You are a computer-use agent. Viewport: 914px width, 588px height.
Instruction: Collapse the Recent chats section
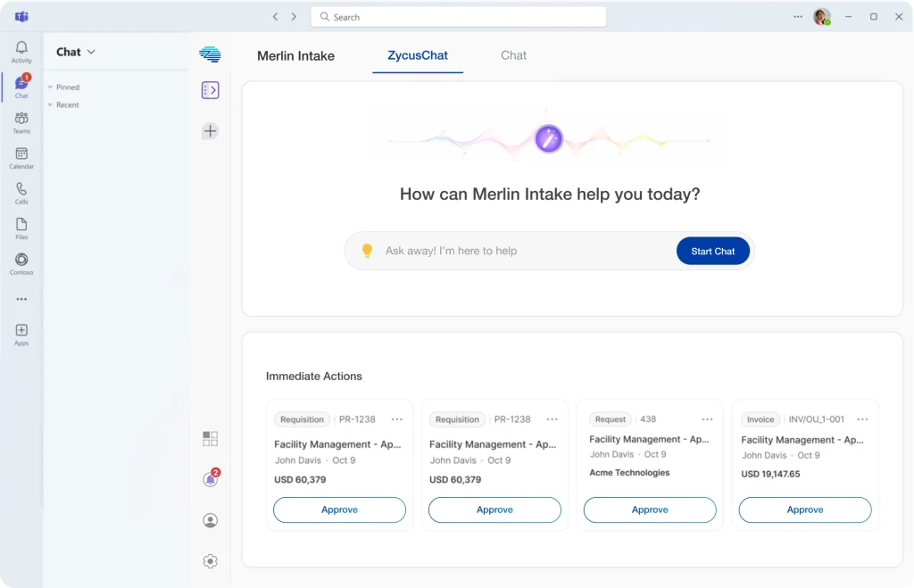[x=51, y=105]
